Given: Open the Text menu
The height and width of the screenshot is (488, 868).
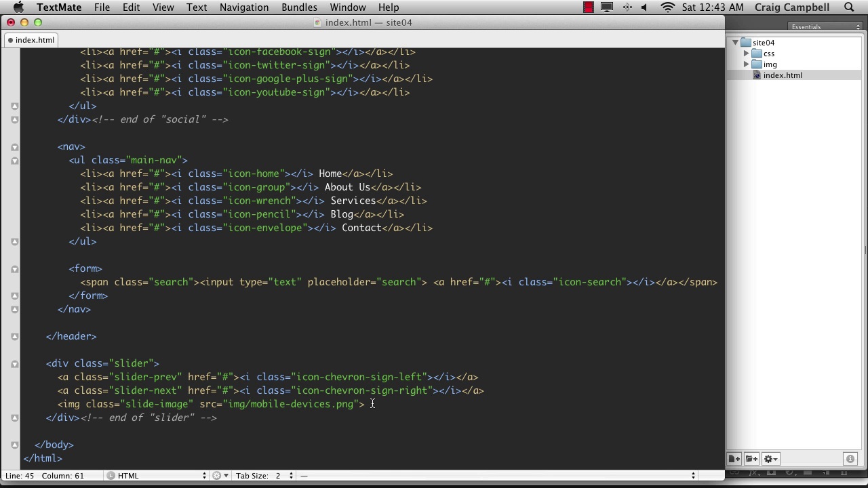Looking at the screenshot, I should tap(197, 7).
